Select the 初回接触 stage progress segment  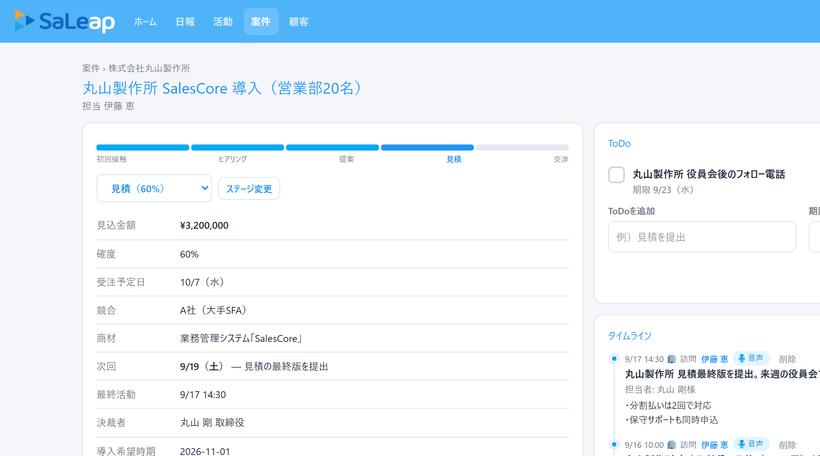click(x=142, y=147)
